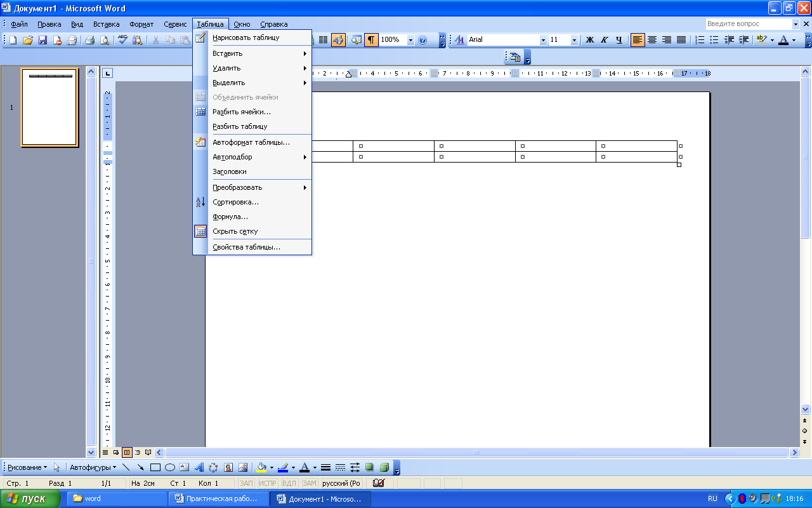Choose Свойства таблицы menu item
Screen dimensions: 812x508
point(252,247)
